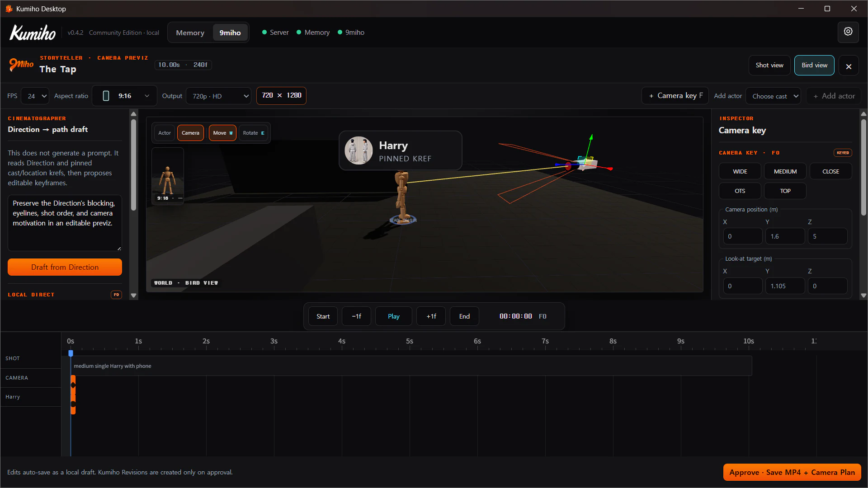The image size is (868, 488).
Task: Click the Kumiho logo
Action: pyautogui.click(x=33, y=33)
